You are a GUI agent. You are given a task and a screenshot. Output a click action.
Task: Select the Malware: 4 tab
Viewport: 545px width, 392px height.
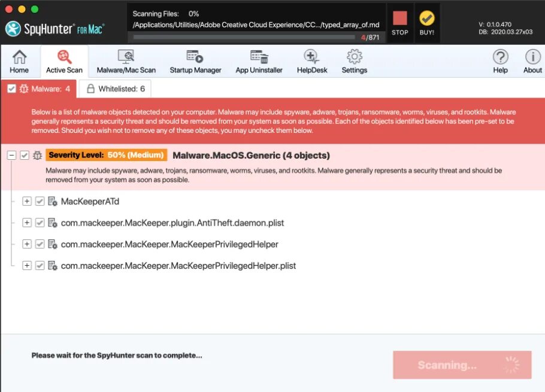39,89
